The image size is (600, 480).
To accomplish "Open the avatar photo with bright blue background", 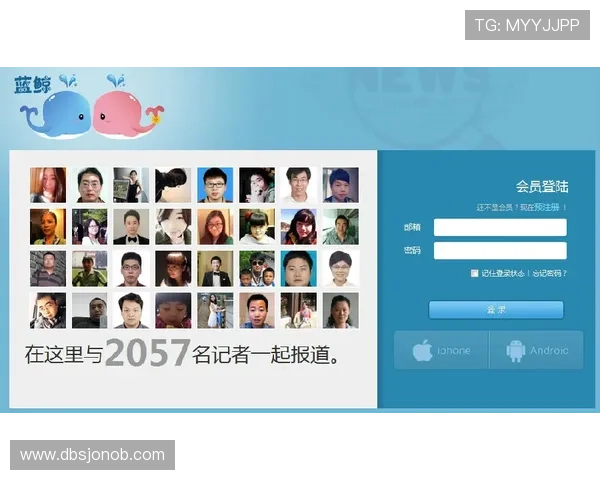I will (x=215, y=185).
